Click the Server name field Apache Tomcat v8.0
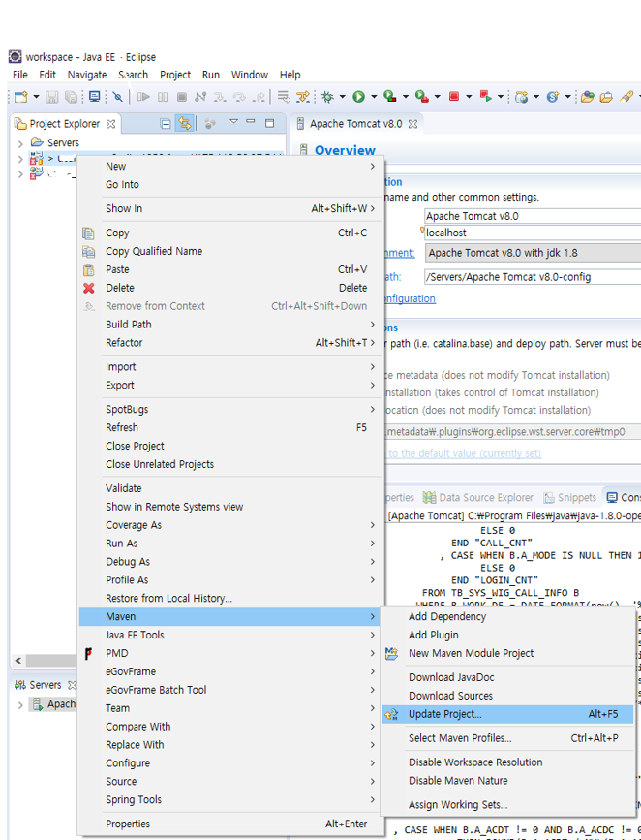The height and width of the screenshot is (840, 641). point(533,216)
